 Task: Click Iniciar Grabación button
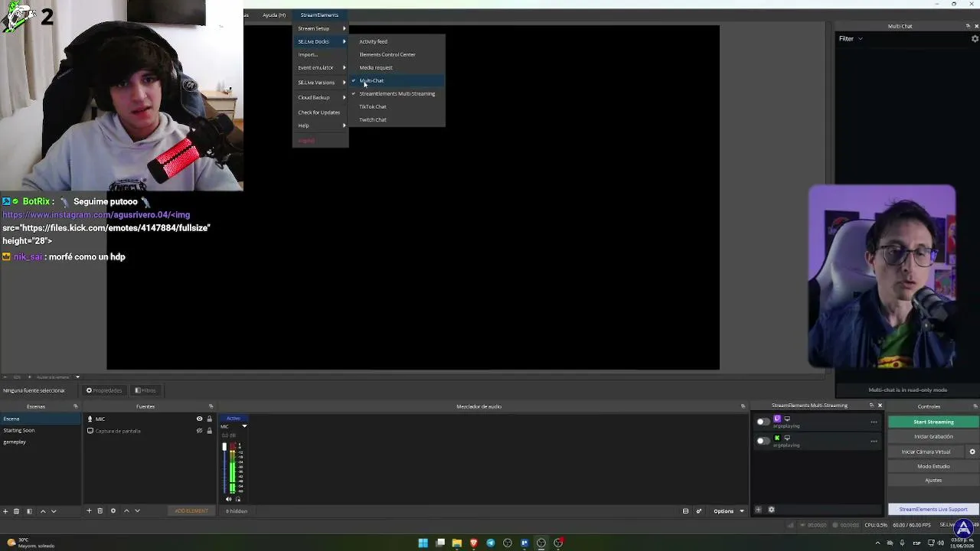(933, 436)
